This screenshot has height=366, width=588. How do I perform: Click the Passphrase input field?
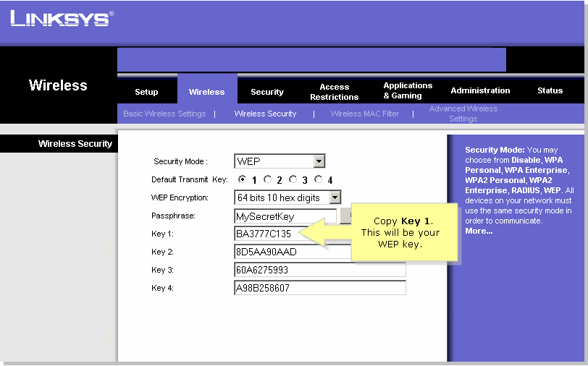pyautogui.click(x=285, y=216)
